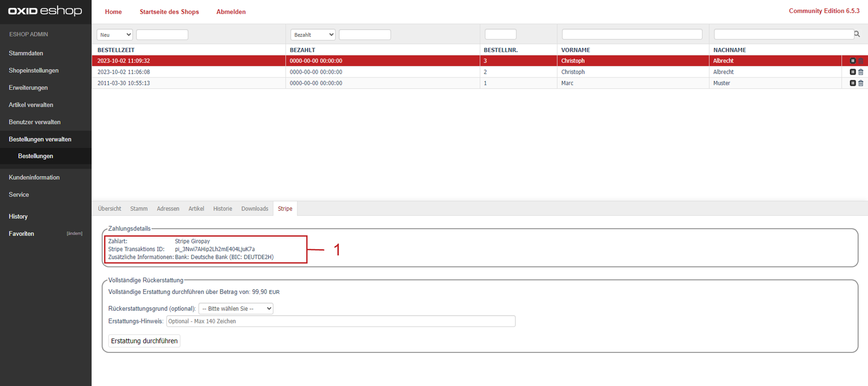Expand Benutzer verwalten menu
This screenshot has width=868, height=386.
tap(35, 122)
